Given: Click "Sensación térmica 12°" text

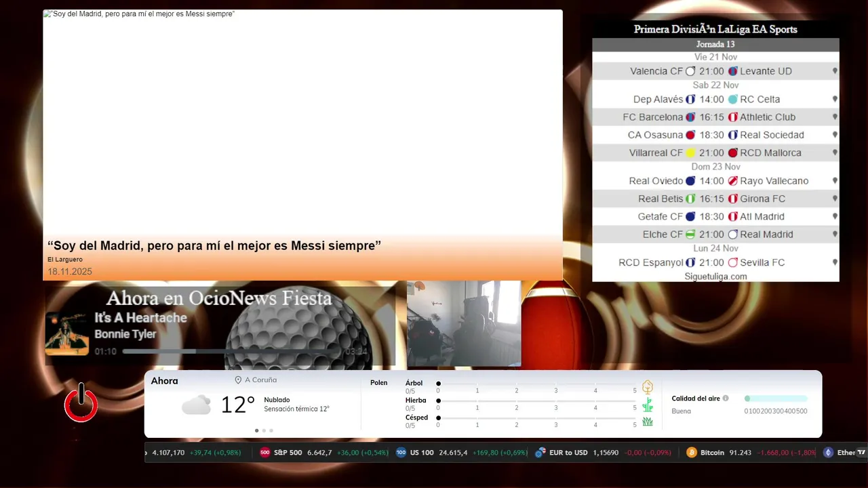Looking at the screenshot, I should point(296,409).
